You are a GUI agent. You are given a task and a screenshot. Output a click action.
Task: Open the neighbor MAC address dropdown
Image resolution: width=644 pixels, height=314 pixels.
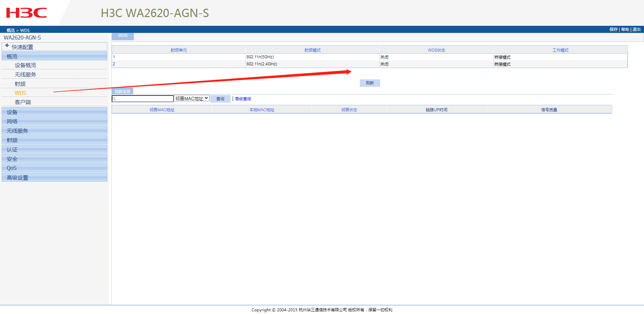(x=192, y=99)
